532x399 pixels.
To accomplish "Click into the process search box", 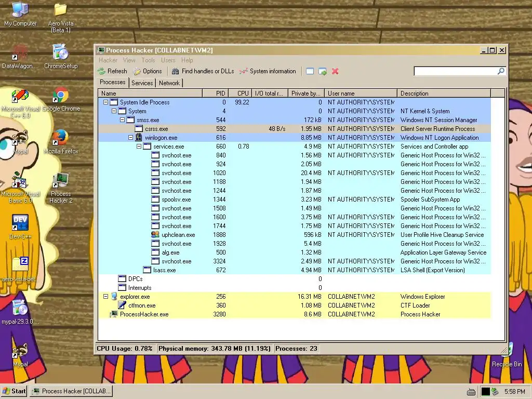I will point(455,71).
